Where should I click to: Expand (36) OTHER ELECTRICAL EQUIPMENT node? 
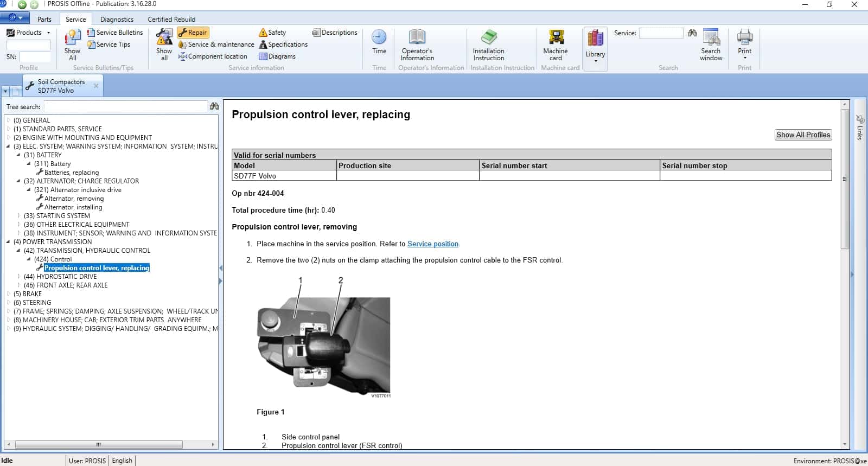(18, 225)
